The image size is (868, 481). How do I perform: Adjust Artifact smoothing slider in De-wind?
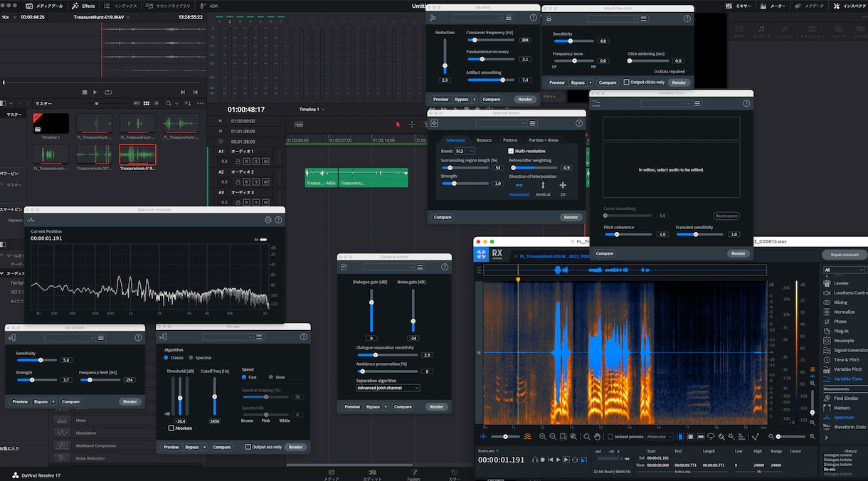[492, 80]
